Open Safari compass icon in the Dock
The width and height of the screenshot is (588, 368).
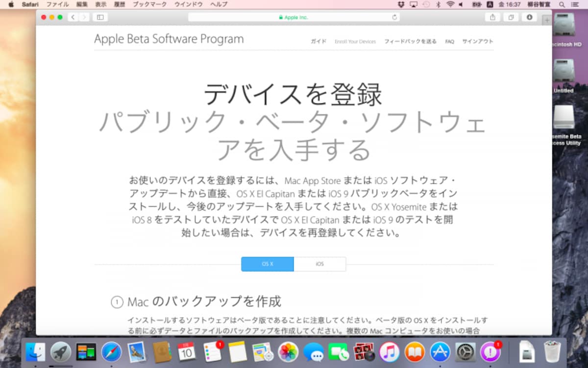[x=112, y=352]
